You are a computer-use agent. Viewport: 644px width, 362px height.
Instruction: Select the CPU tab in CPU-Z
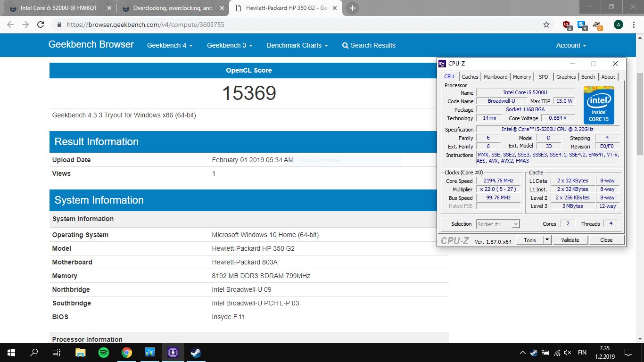pyautogui.click(x=449, y=76)
